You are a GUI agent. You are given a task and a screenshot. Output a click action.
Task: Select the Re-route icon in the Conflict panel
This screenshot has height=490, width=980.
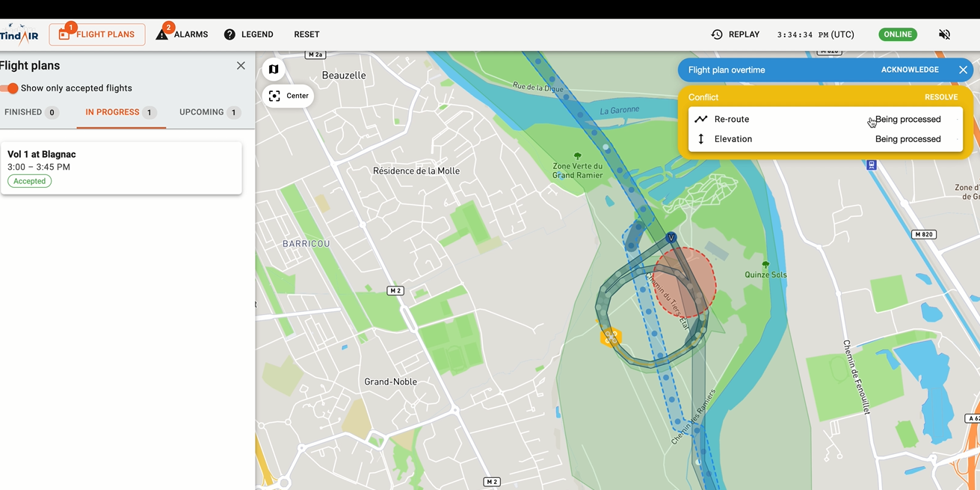click(701, 118)
